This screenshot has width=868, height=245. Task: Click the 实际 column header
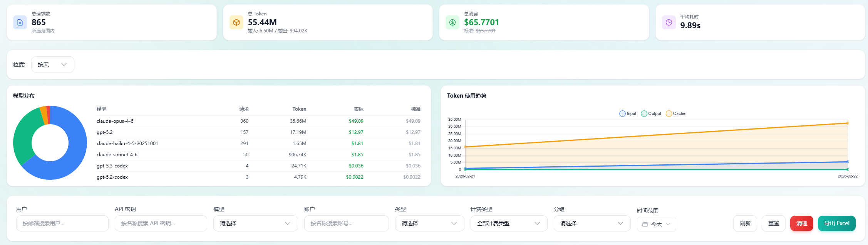[x=359, y=109]
